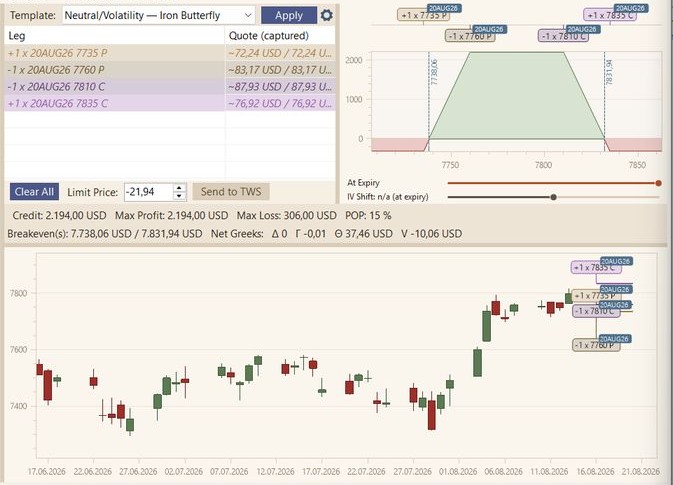Decrease limit price with down stepper arrow
Image resolution: width=673 pixels, height=485 pixels.
179,196
